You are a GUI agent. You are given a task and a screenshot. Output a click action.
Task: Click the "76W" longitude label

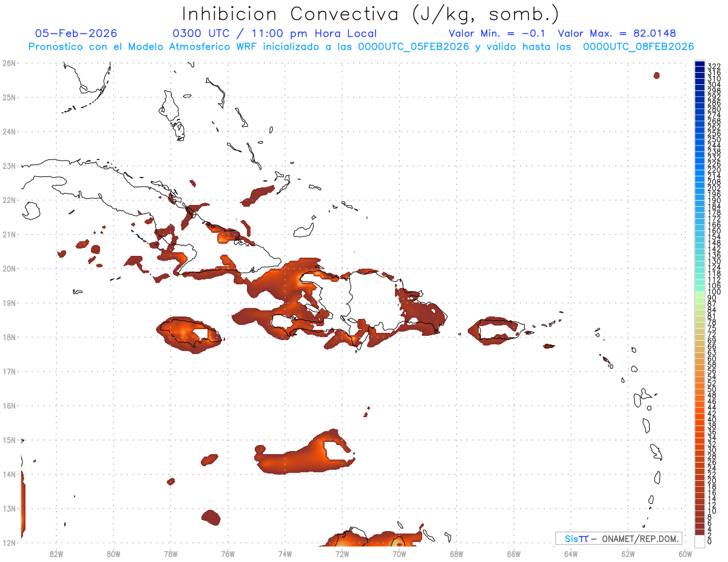(227, 554)
